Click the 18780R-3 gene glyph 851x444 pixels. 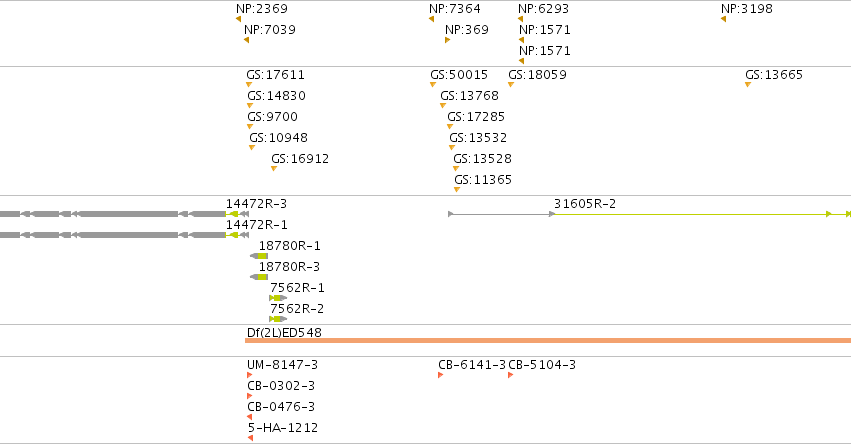tap(259, 277)
